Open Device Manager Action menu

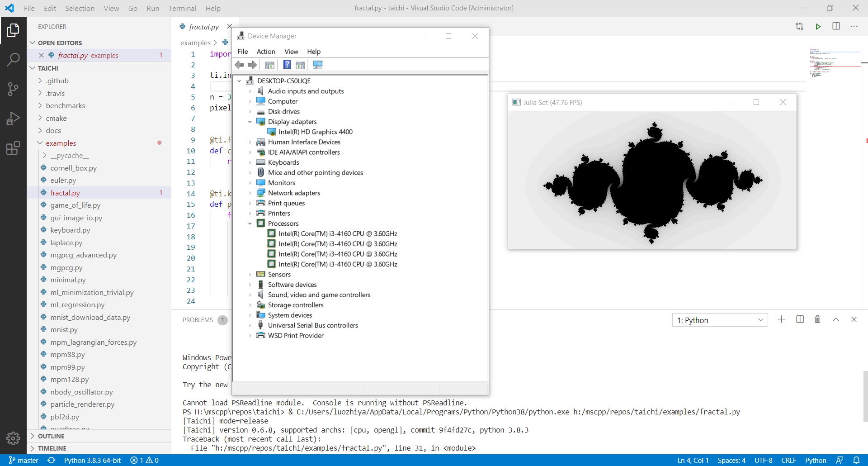pyautogui.click(x=266, y=52)
